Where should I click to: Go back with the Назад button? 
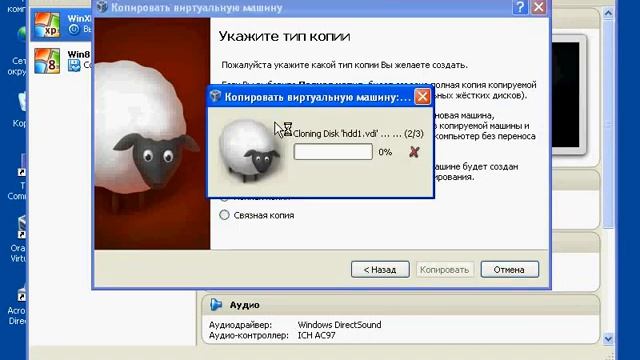(380, 269)
